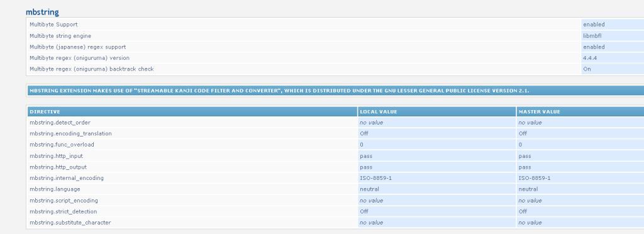
Task: Select oniguruma backtrack check label
Action: [x=92, y=69]
